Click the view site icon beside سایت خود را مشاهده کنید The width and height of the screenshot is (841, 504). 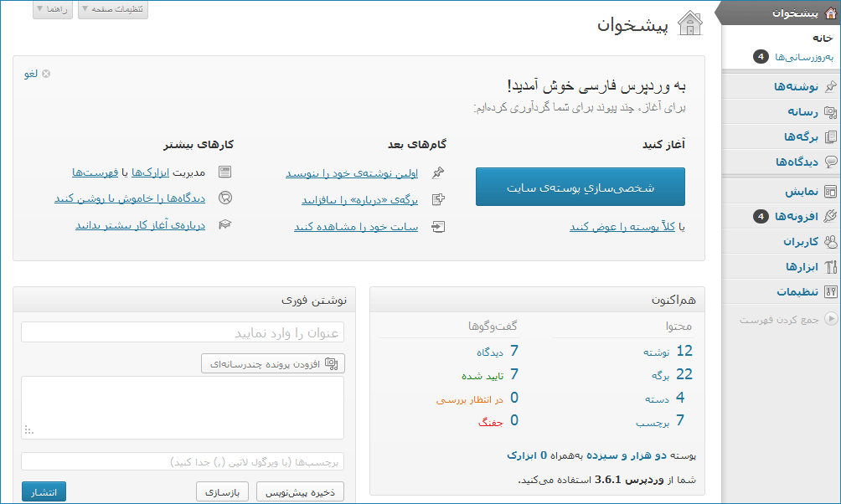(438, 226)
